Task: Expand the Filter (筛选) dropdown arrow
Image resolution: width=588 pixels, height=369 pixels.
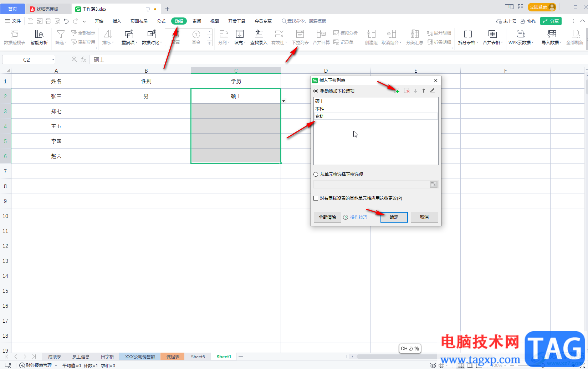Action: 66,42
